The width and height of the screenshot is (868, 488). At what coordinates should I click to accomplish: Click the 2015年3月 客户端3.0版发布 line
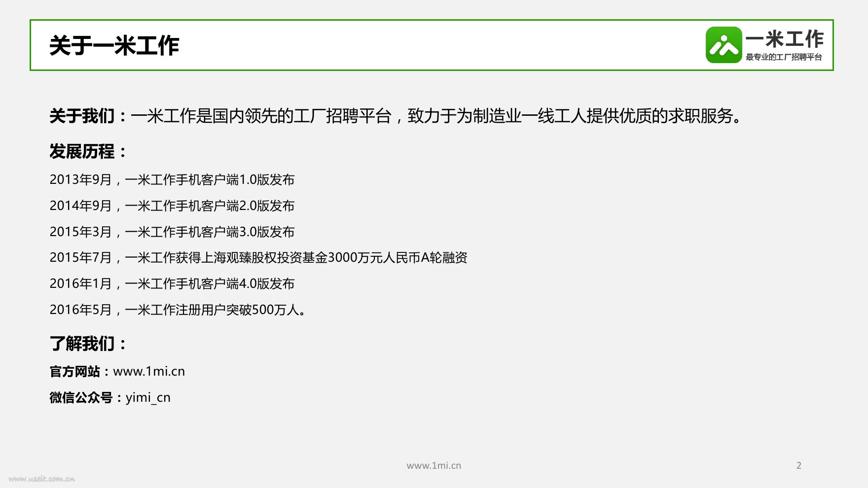point(172,232)
